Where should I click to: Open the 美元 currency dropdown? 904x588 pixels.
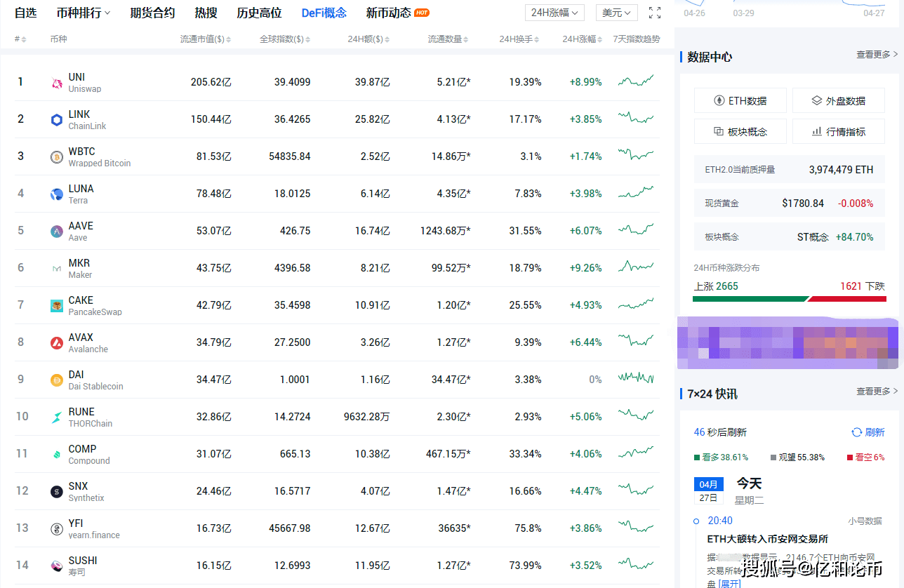(617, 13)
